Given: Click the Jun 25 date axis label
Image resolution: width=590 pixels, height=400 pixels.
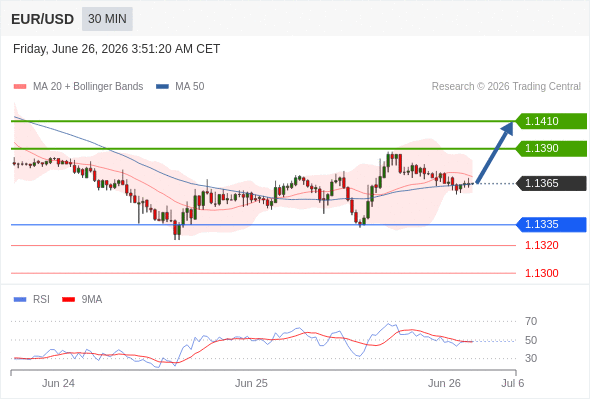Looking at the screenshot, I should tap(251, 383).
